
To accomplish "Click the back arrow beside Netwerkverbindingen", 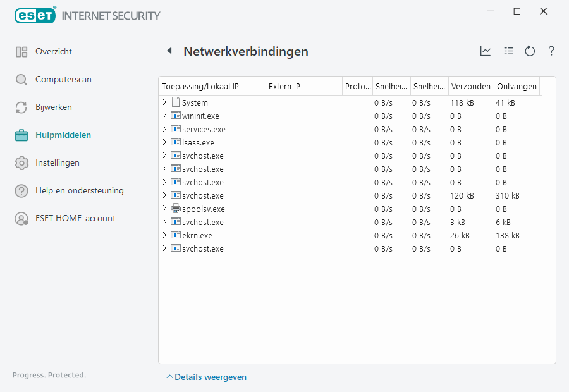I will pyautogui.click(x=169, y=51).
